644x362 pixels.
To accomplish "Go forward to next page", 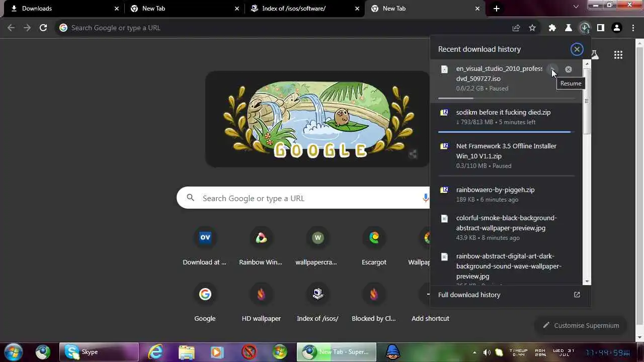I will coord(27,28).
